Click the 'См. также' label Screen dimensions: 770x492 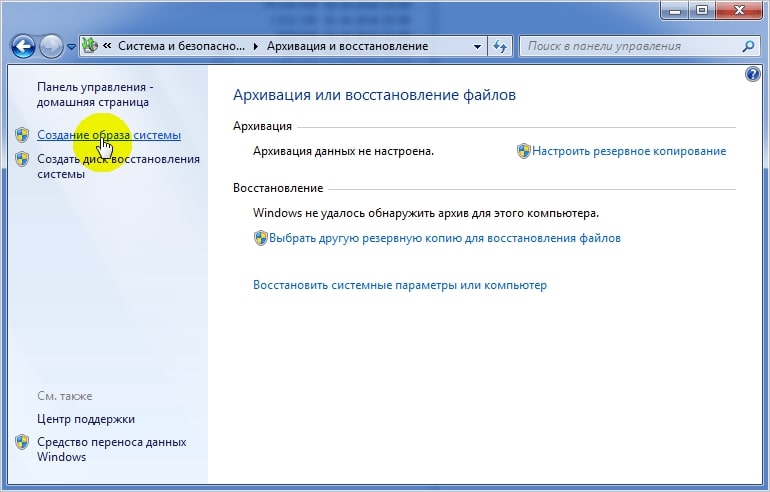[65, 396]
